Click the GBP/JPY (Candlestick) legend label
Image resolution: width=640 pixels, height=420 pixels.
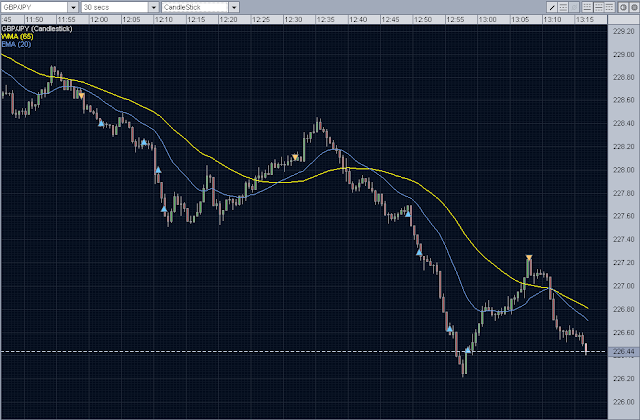(37, 29)
